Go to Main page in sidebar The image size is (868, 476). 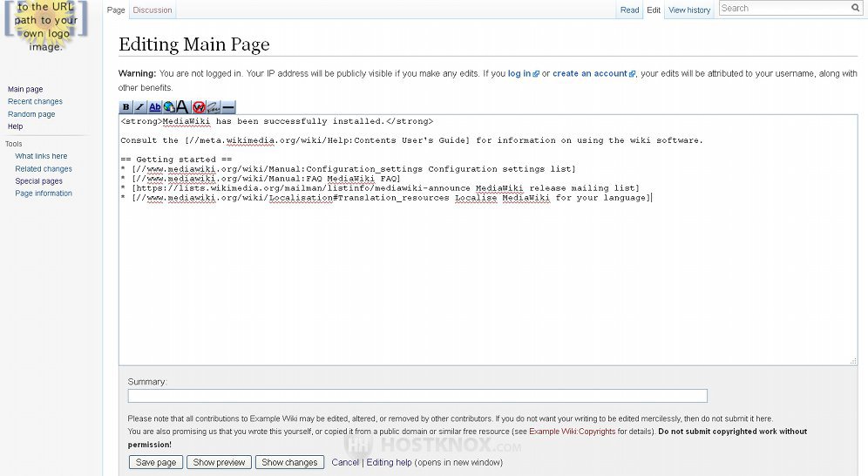[25, 89]
